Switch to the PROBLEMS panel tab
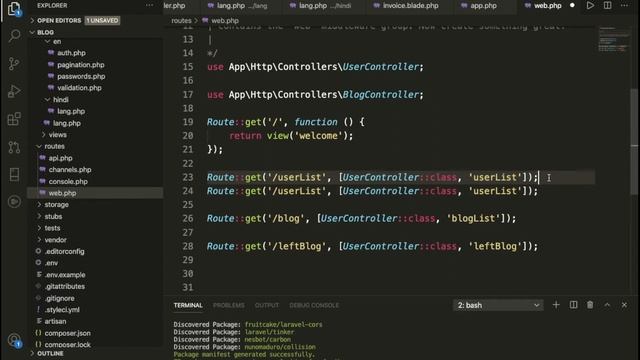640x360 pixels. (229, 305)
